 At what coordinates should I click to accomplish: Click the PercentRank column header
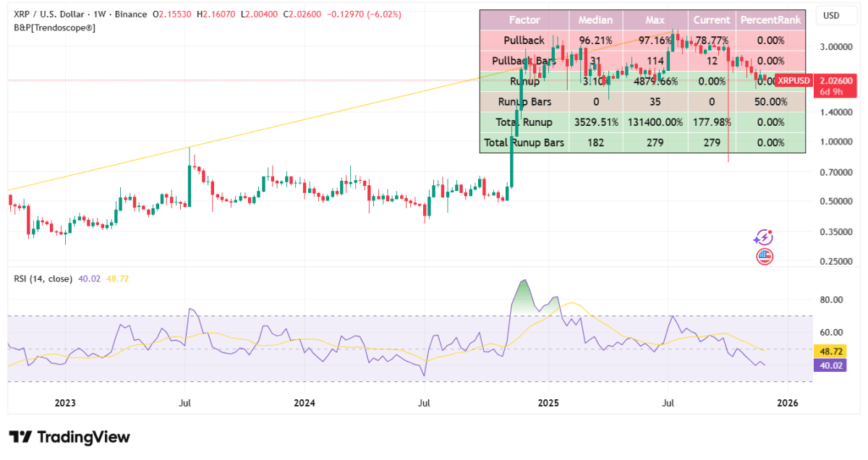pyautogui.click(x=770, y=20)
